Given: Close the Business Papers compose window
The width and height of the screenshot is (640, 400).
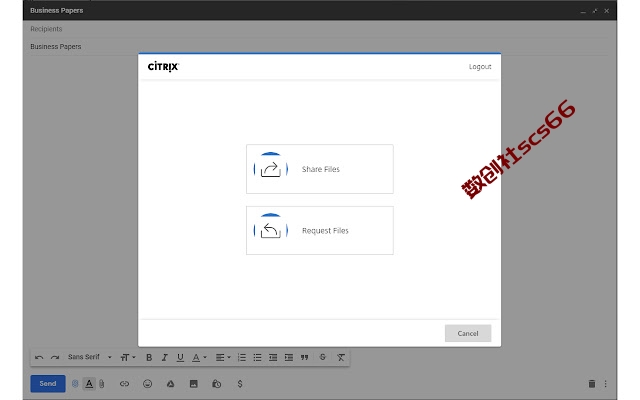Looking at the screenshot, I should tap(607, 11).
